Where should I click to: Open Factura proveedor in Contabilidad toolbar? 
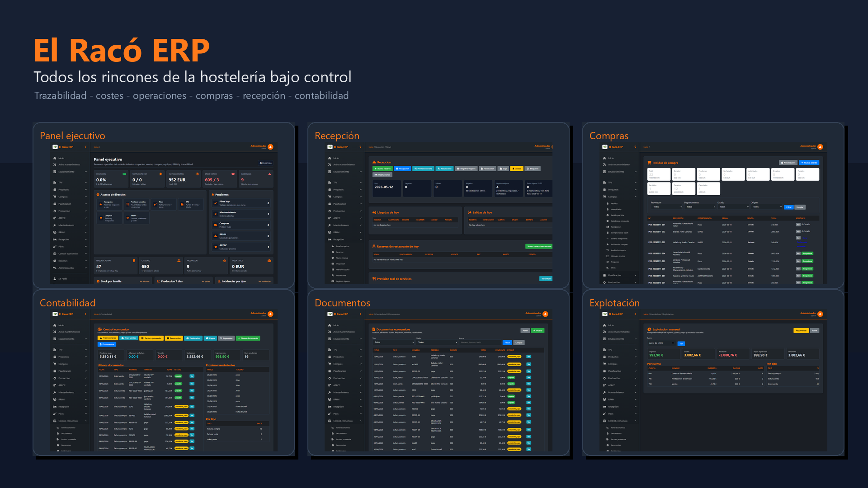tap(151, 338)
